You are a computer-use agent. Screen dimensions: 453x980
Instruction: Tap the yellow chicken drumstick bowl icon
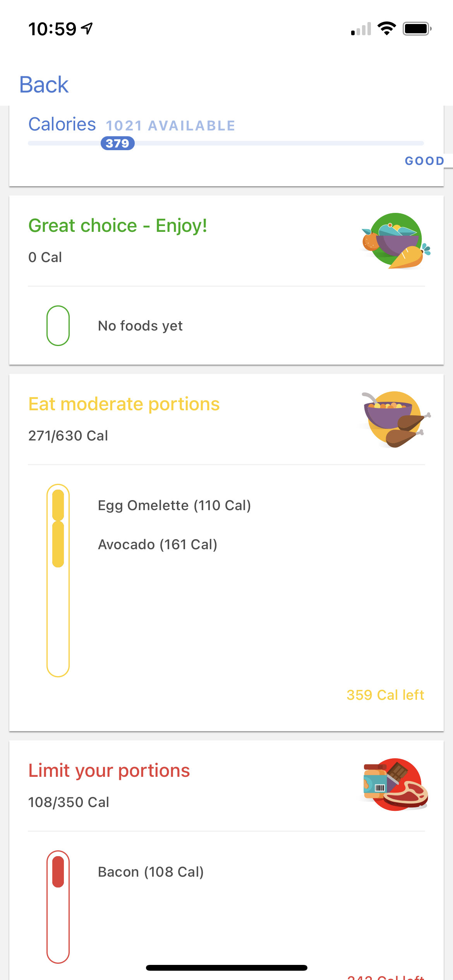[396, 420]
